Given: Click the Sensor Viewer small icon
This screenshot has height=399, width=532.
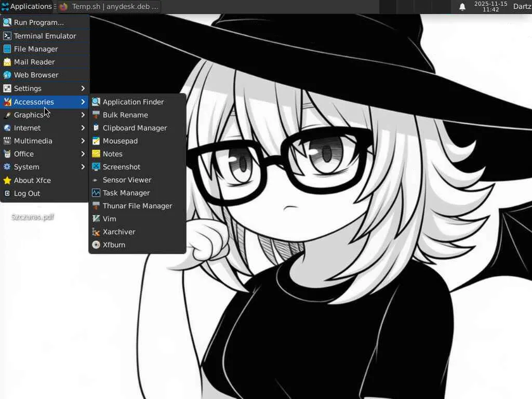Looking at the screenshot, I should 96,180.
